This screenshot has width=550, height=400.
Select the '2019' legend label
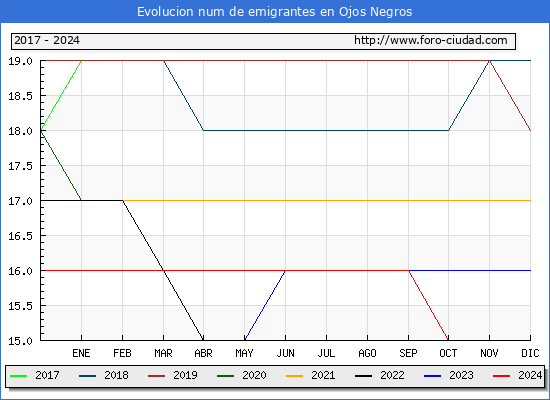coord(186,375)
